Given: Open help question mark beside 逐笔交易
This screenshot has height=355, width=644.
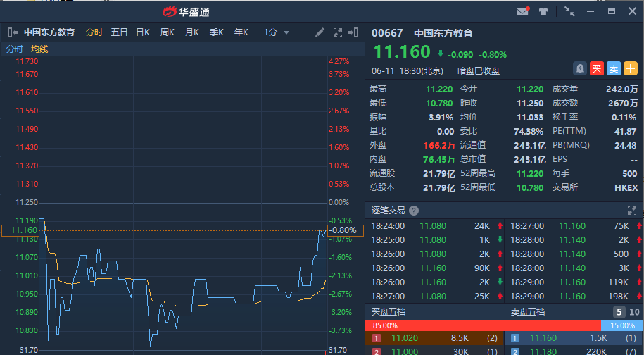Looking at the screenshot, I should (414, 211).
